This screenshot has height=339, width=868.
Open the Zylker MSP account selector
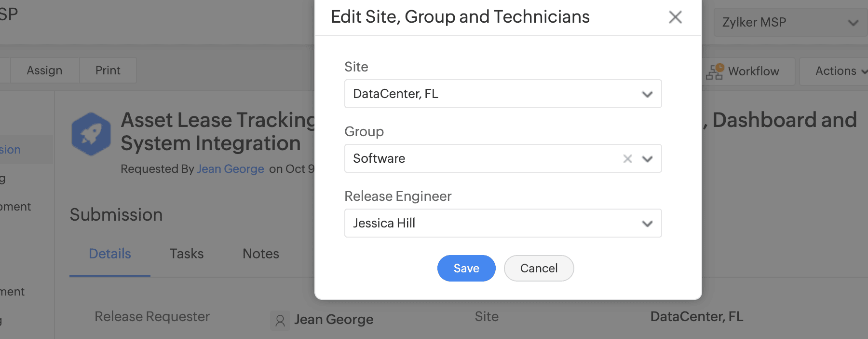point(789,22)
